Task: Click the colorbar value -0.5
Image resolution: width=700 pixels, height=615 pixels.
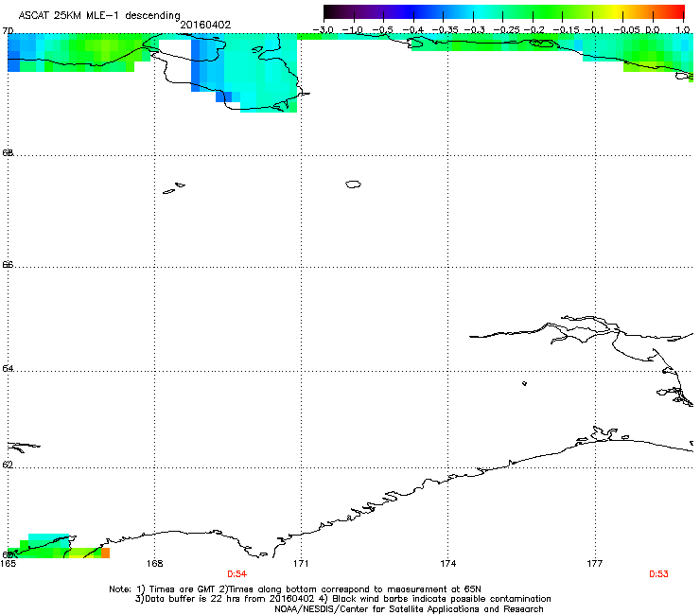Action: [x=382, y=30]
